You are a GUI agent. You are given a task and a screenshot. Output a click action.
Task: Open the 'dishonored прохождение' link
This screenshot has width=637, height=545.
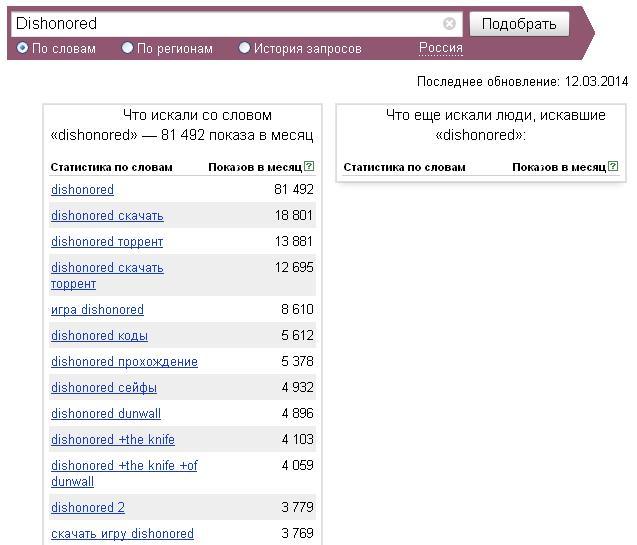coord(124,361)
